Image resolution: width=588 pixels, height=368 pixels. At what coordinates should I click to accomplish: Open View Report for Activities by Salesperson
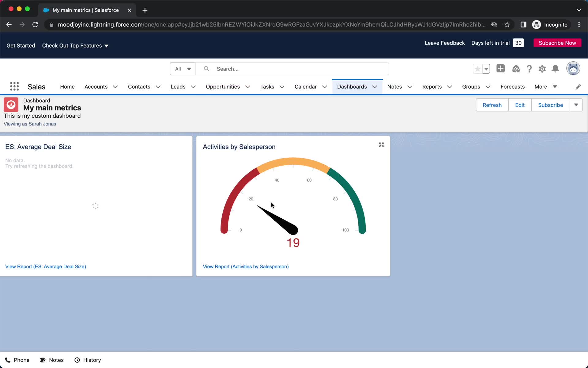coord(246,266)
